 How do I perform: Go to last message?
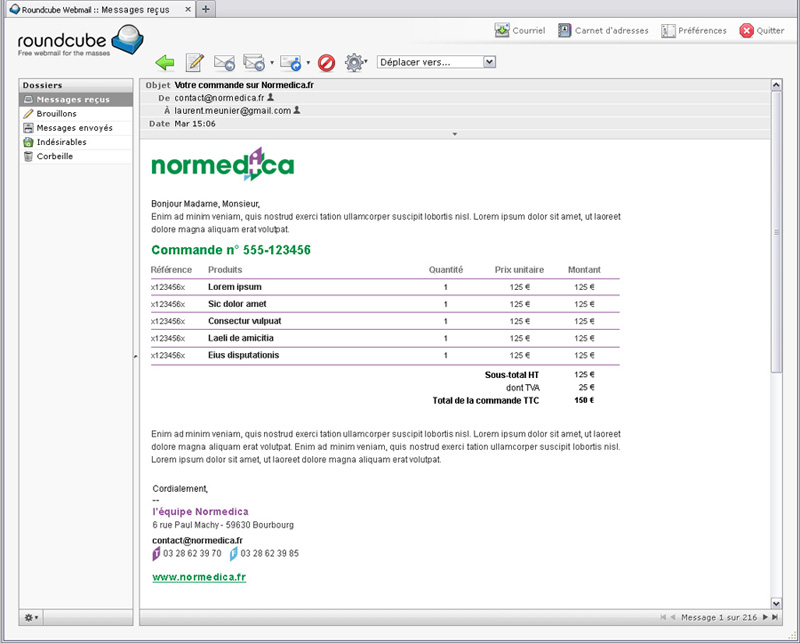775,617
